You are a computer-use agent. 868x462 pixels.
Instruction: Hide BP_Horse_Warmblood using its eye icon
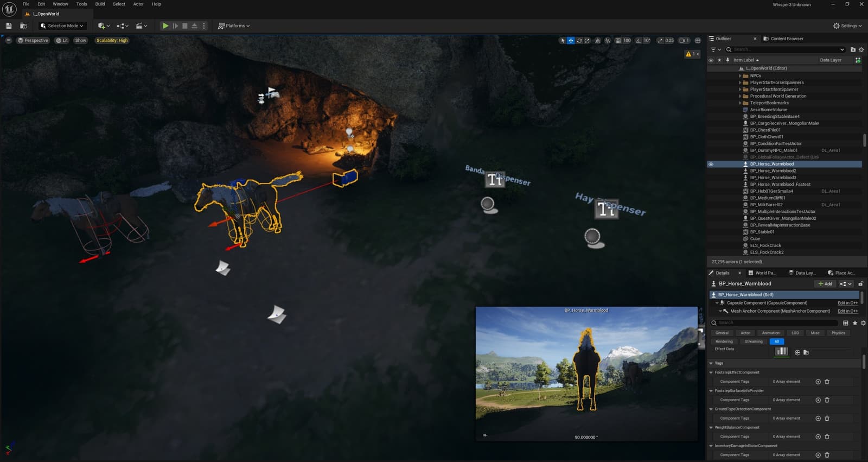711,164
